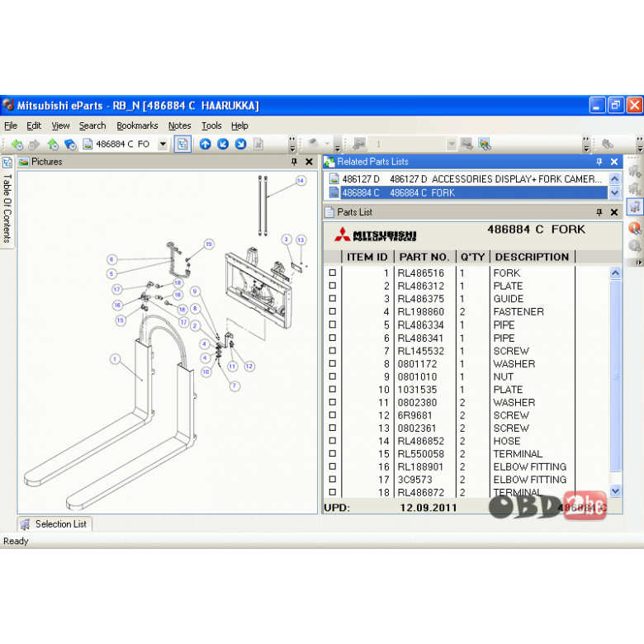Switch to the Selection List tab
This screenshot has width=644, height=644.
pyautogui.click(x=55, y=524)
